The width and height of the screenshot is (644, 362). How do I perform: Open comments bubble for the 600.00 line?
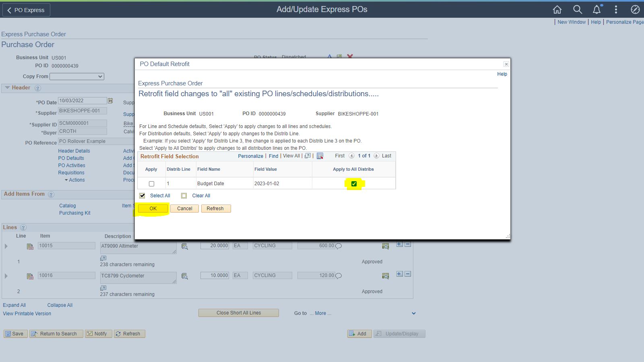coord(339,246)
